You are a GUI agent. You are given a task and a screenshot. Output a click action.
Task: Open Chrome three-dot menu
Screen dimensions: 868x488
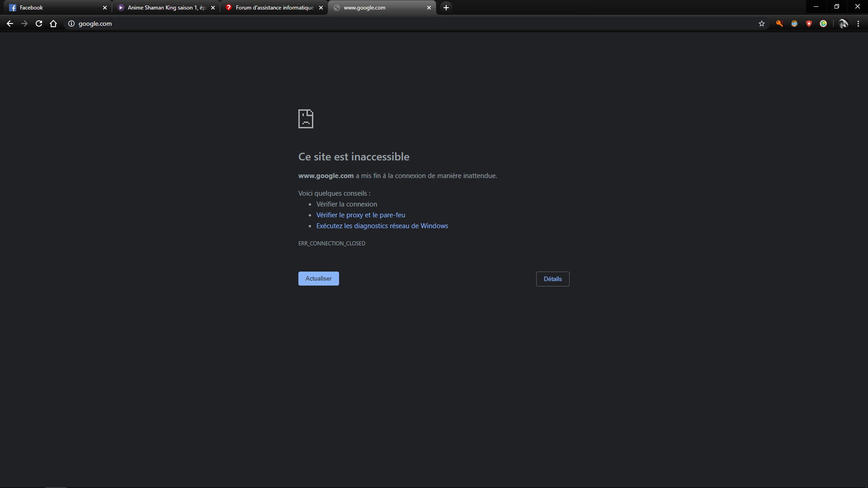pos(858,23)
